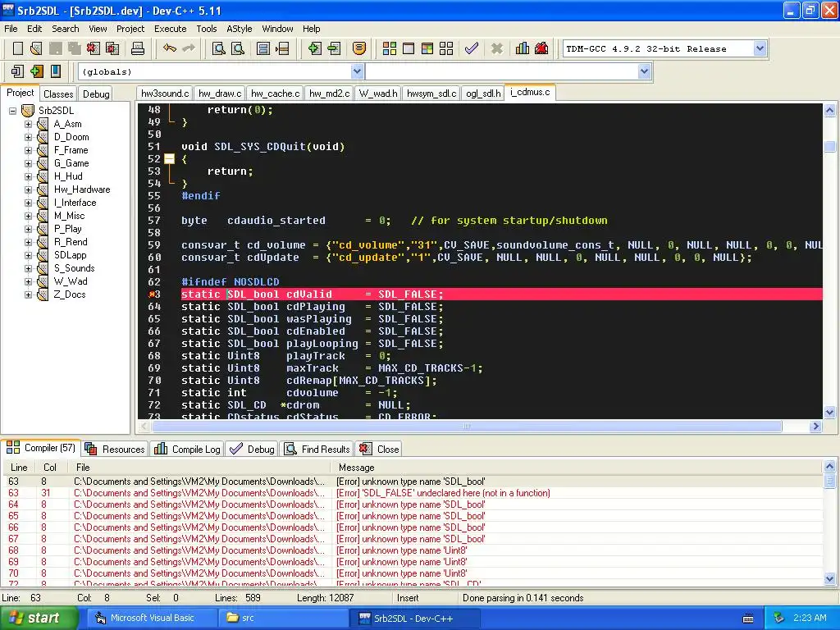Open Project Options toolbar icon
This screenshot has width=840, height=630.
point(359,48)
